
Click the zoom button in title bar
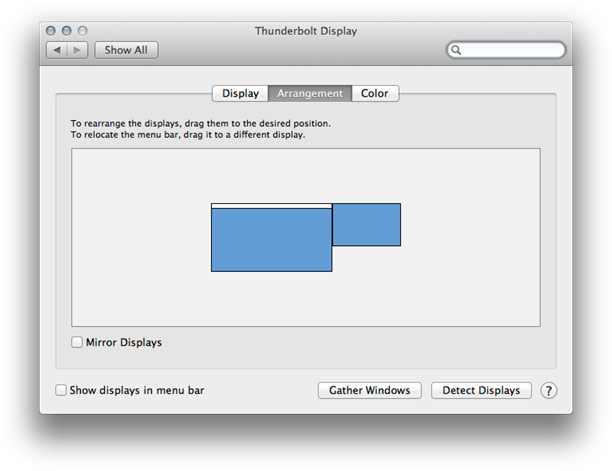(x=82, y=30)
